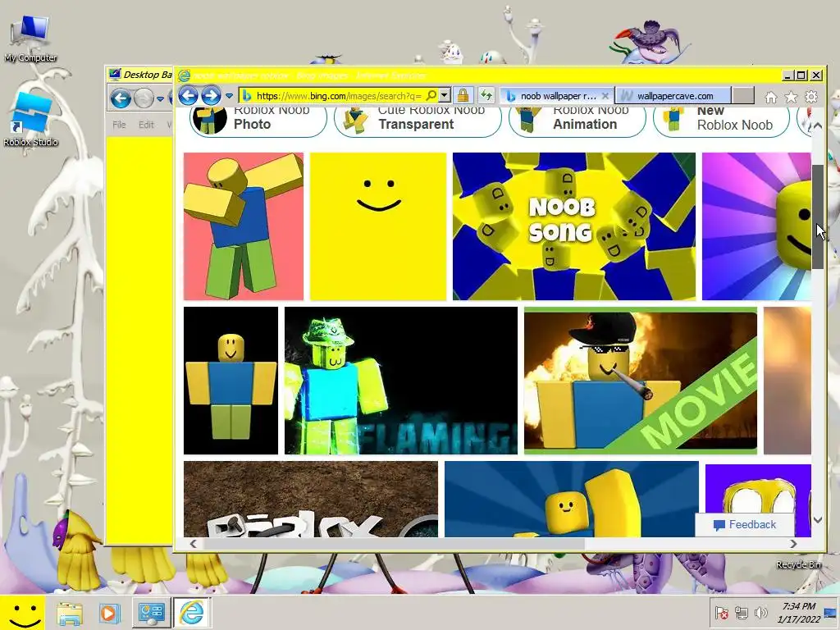Open the FLAMING green hat noob image
Screen dimensions: 840x630
(400, 381)
